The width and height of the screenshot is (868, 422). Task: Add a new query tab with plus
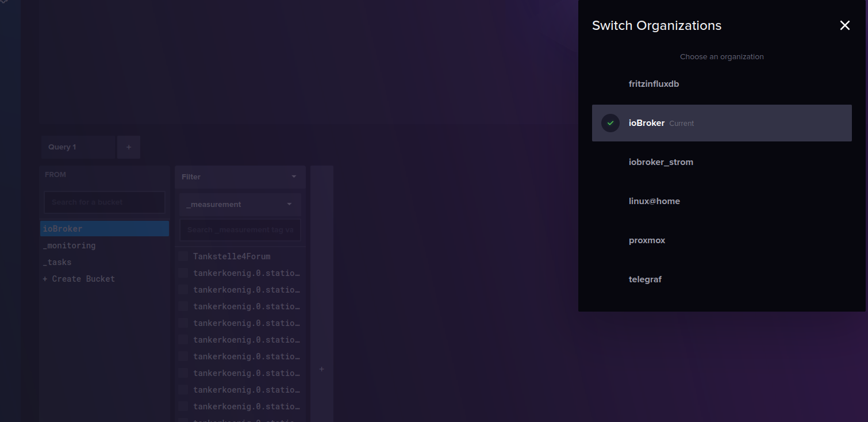[129, 147]
